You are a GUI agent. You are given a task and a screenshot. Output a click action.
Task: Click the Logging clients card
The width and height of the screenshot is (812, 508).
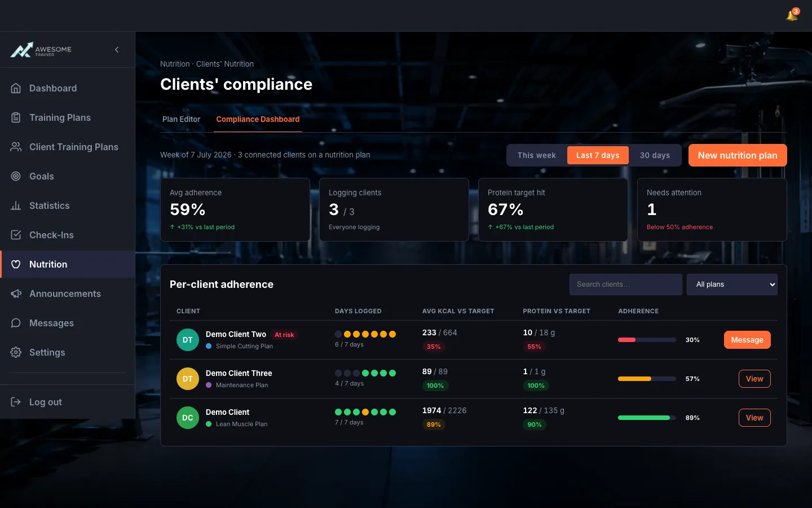point(394,210)
